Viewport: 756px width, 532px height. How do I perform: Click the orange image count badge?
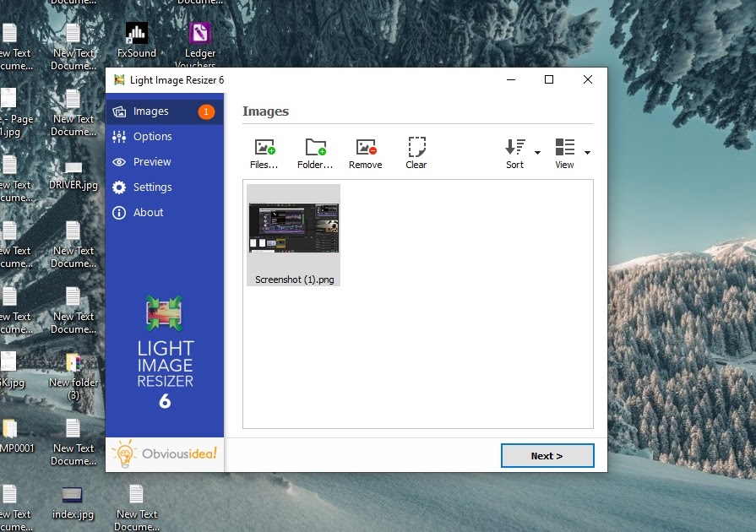click(x=206, y=111)
